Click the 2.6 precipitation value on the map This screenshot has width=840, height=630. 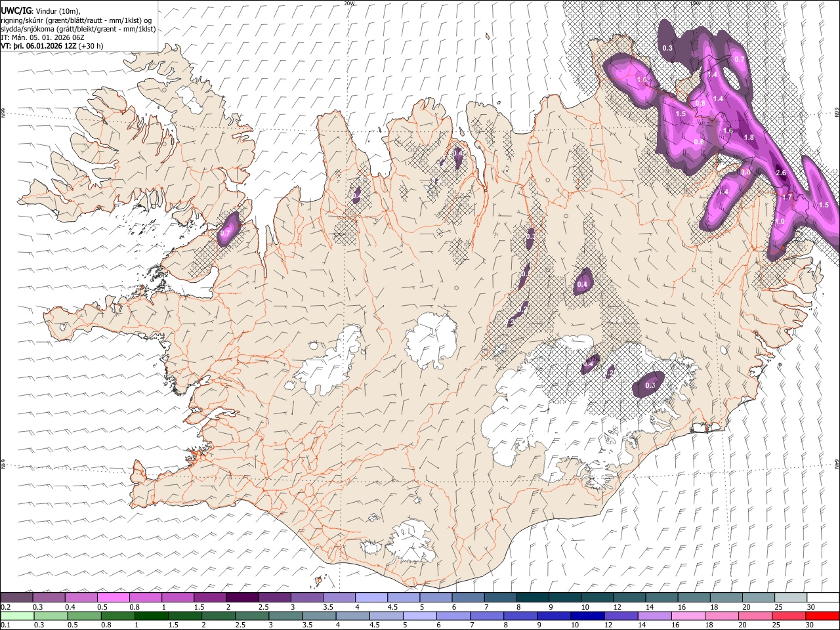pyautogui.click(x=781, y=173)
